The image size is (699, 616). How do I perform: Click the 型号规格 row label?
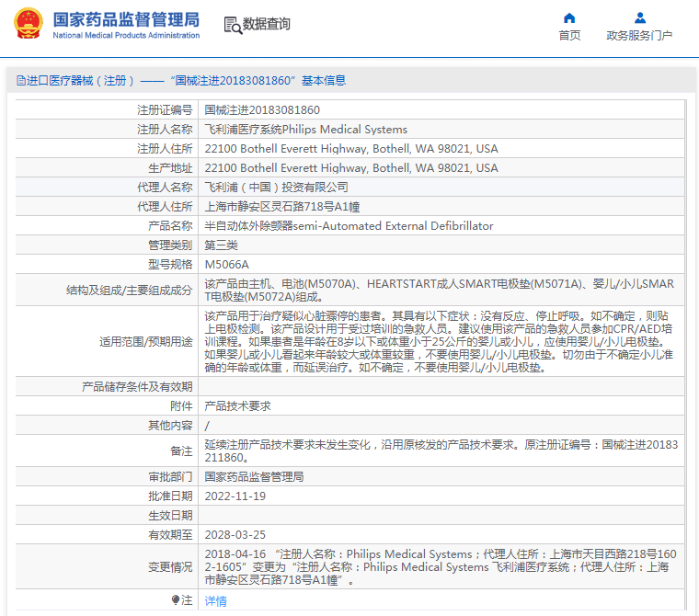coord(170,265)
